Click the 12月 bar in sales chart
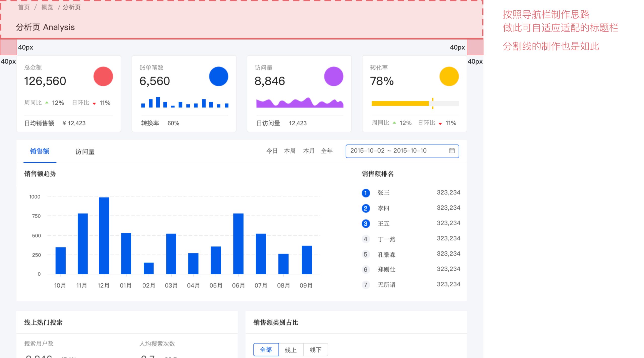The width and height of the screenshot is (644, 358). point(104,236)
